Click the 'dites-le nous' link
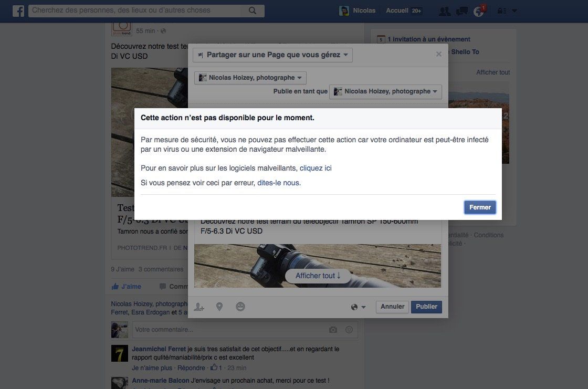588x389 pixels. click(279, 183)
